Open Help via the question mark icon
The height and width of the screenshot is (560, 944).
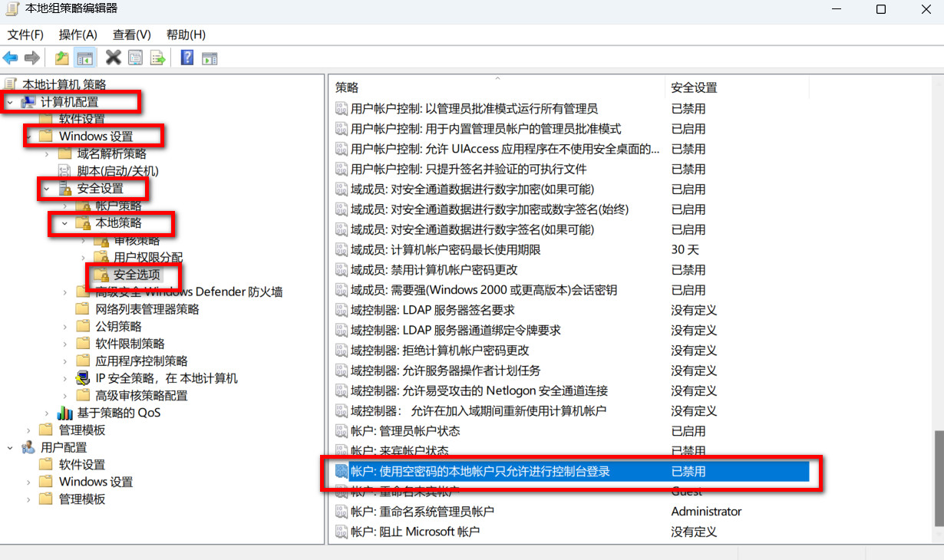coord(186,58)
